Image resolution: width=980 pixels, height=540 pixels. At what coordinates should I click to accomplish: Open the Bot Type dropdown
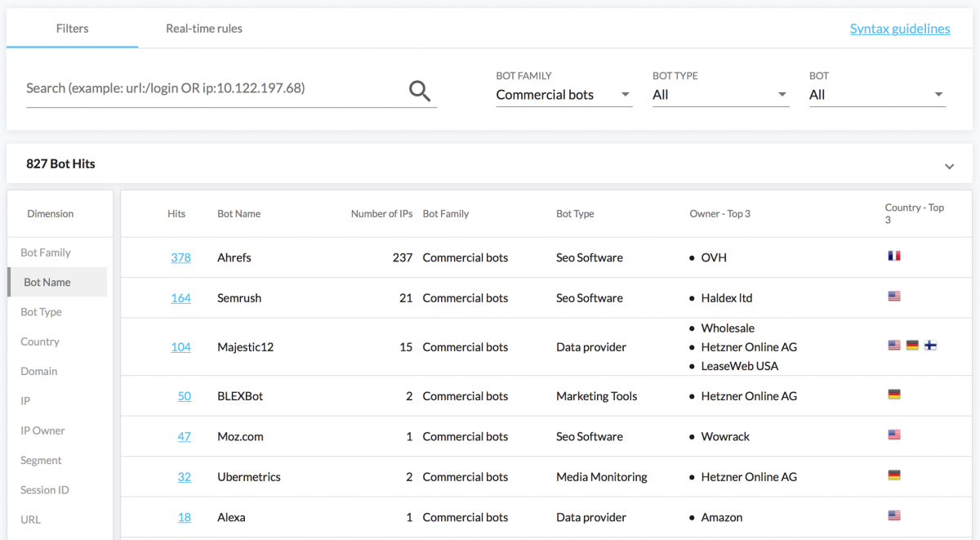click(720, 94)
